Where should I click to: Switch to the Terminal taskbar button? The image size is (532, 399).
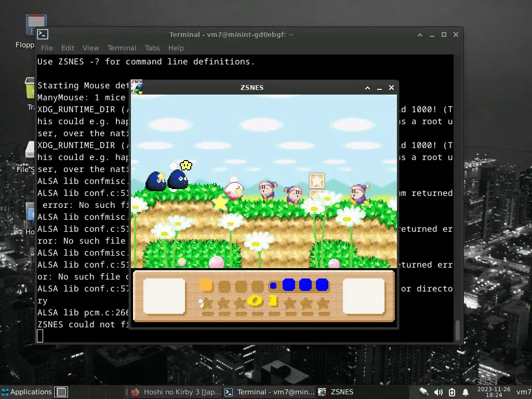(x=270, y=392)
